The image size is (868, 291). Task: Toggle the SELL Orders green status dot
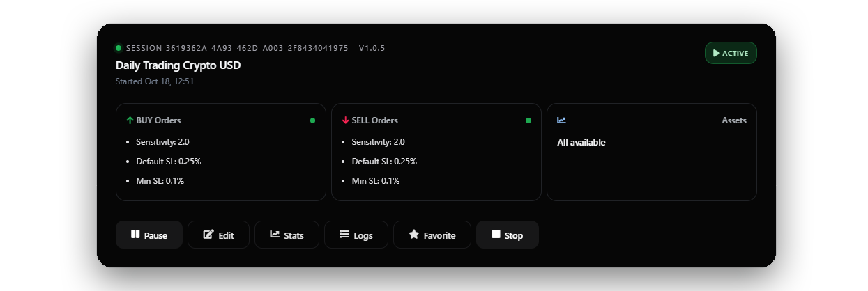point(528,120)
